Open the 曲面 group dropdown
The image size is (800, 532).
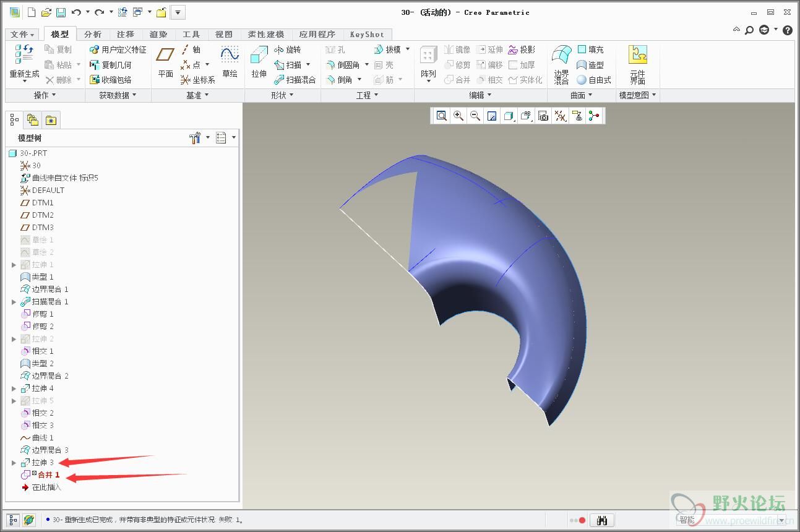coord(582,95)
